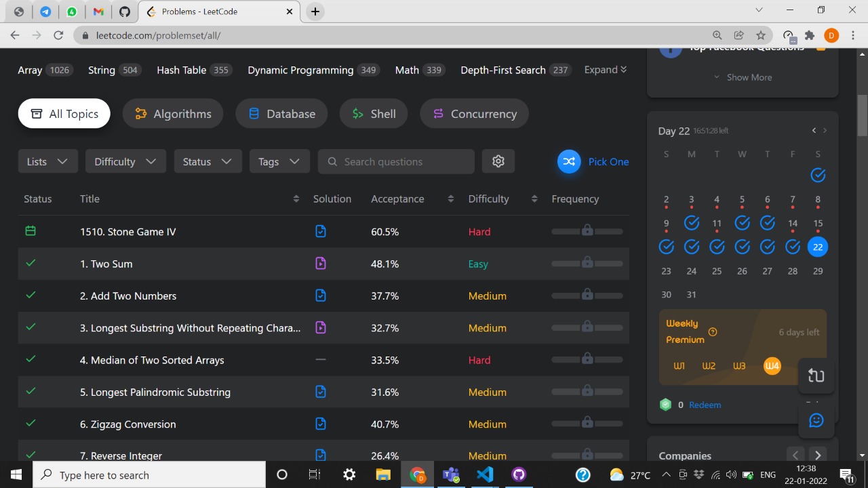Open Longest Substring video solution icon
This screenshot has height=488, width=868.
pos(321,328)
